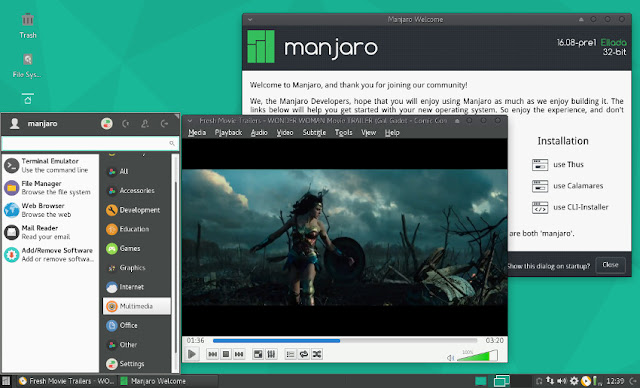Choose use CLI-Installer
The height and width of the screenshot is (388, 640).
[570, 207]
